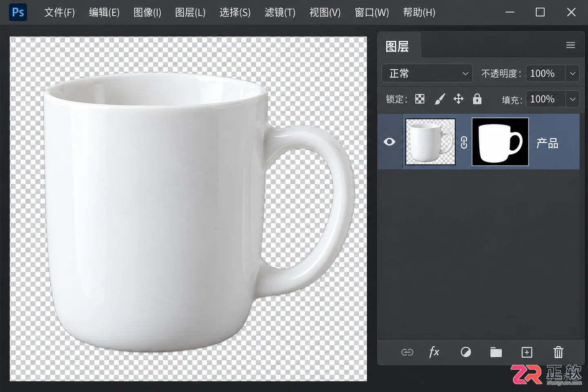Minimize the Photoshop window
Viewport: 588px width, 392px height.
coord(510,12)
